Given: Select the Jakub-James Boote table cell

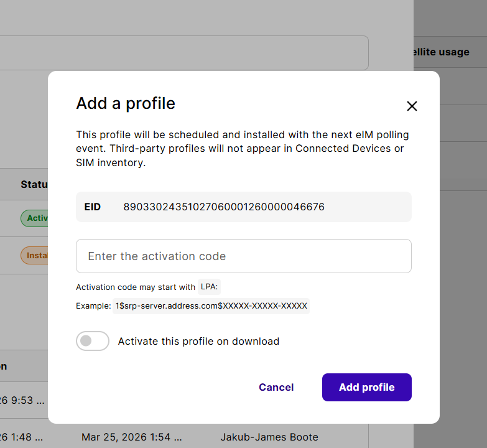Looking at the screenshot, I should [269, 437].
